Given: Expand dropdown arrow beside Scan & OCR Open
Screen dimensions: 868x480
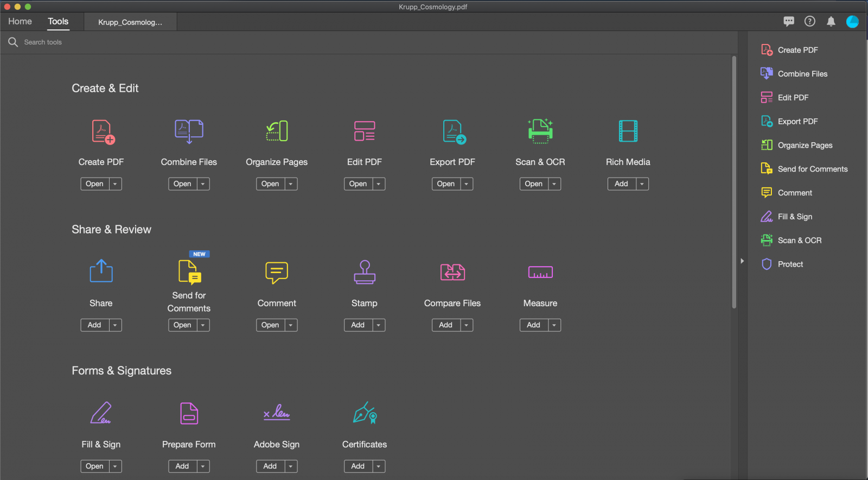Looking at the screenshot, I should 554,184.
